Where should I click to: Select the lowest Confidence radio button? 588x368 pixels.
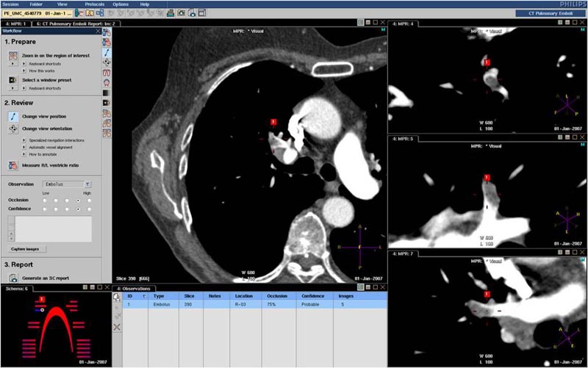[x=45, y=209]
